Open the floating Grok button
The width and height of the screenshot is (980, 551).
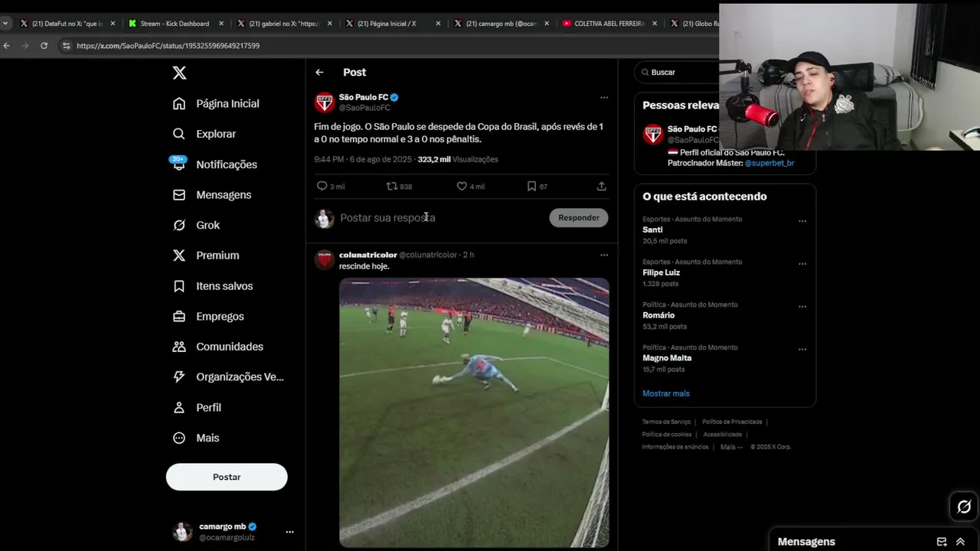coord(964,507)
